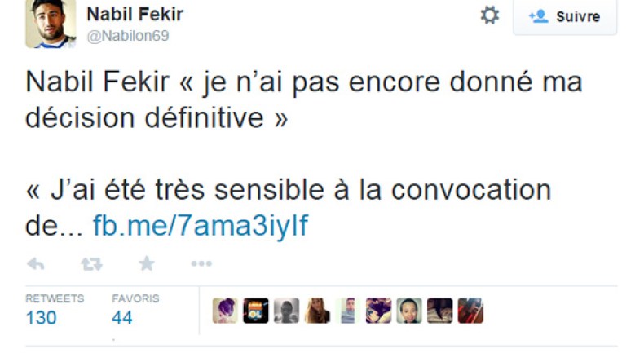
Task: View the 130 retweets list
Action: click(41, 317)
